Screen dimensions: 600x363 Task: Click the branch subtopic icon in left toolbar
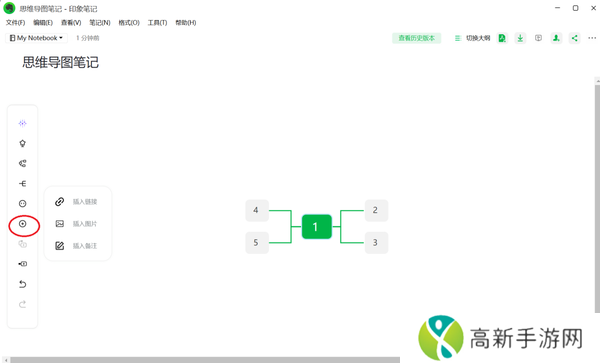[23, 184]
